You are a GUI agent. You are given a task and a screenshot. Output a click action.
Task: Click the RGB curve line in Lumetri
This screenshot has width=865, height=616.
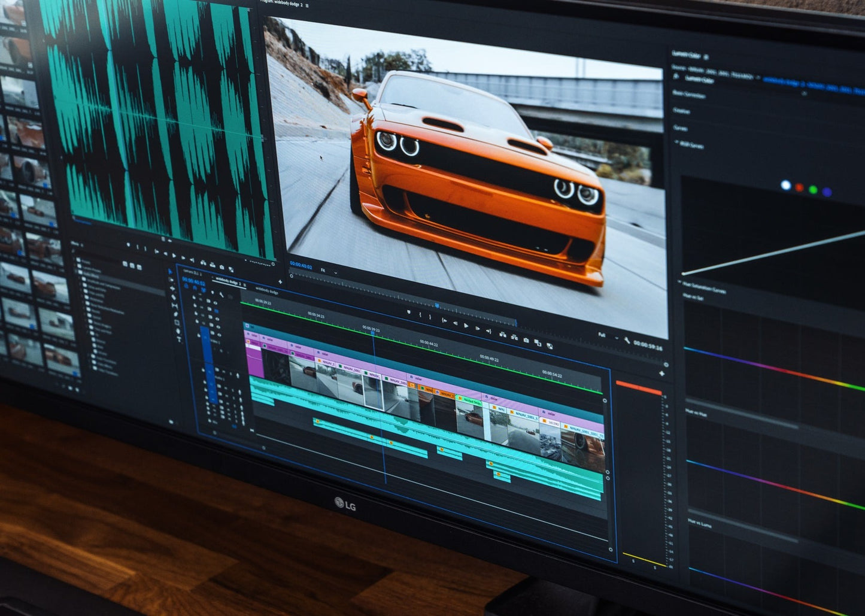click(x=773, y=252)
